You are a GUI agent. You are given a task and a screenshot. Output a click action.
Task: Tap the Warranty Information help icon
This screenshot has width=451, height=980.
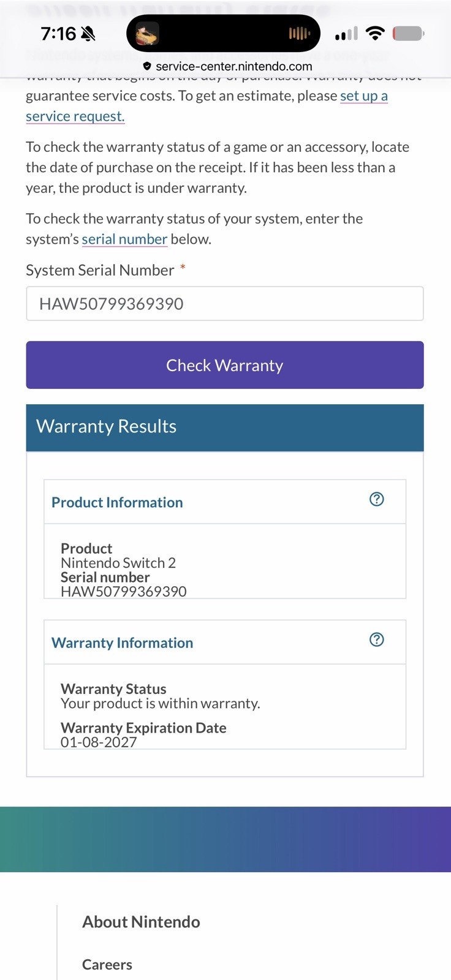pos(377,639)
